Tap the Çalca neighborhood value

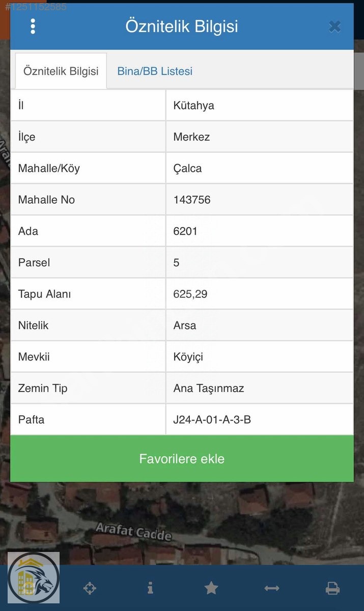click(187, 169)
